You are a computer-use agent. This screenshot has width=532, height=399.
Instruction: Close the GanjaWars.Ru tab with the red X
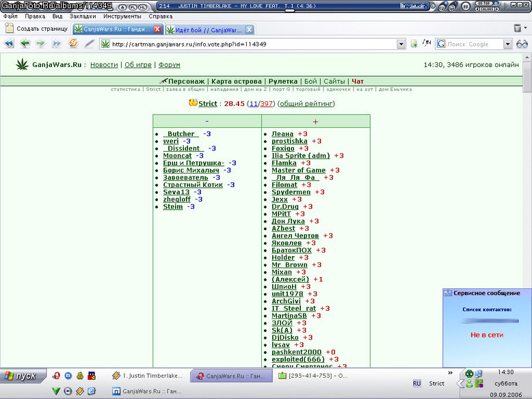click(x=157, y=29)
